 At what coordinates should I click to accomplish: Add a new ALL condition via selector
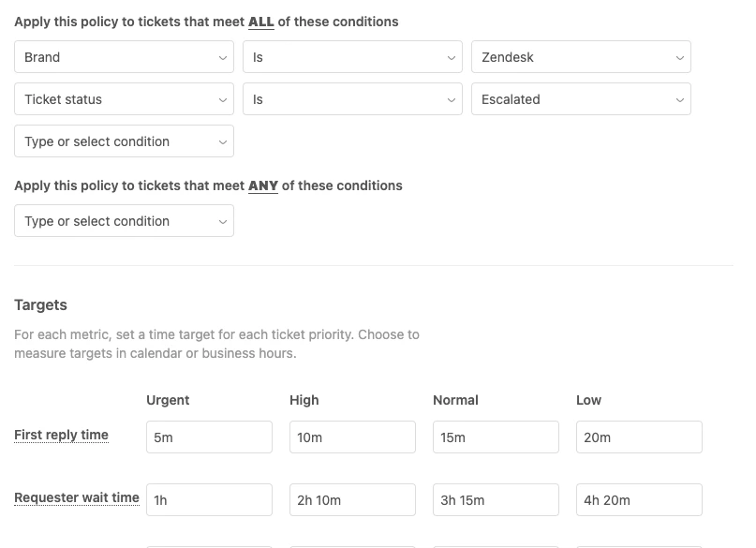(124, 141)
